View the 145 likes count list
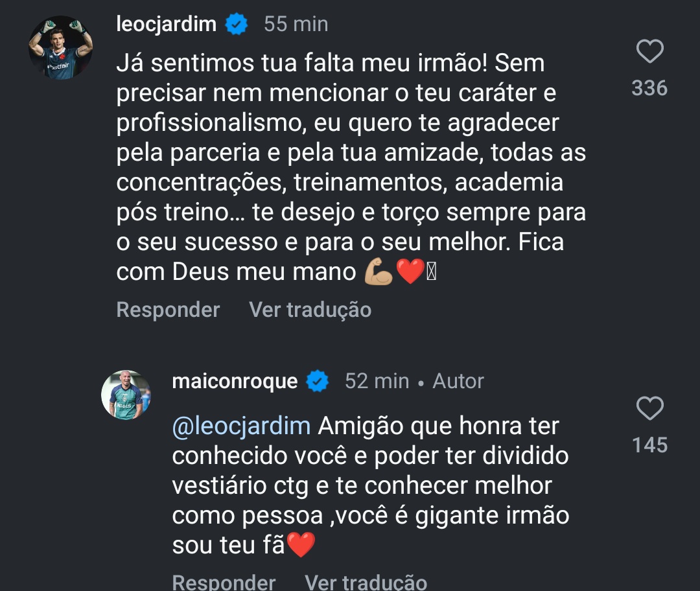Image resolution: width=700 pixels, height=591 pixels. tap(649, 445)
